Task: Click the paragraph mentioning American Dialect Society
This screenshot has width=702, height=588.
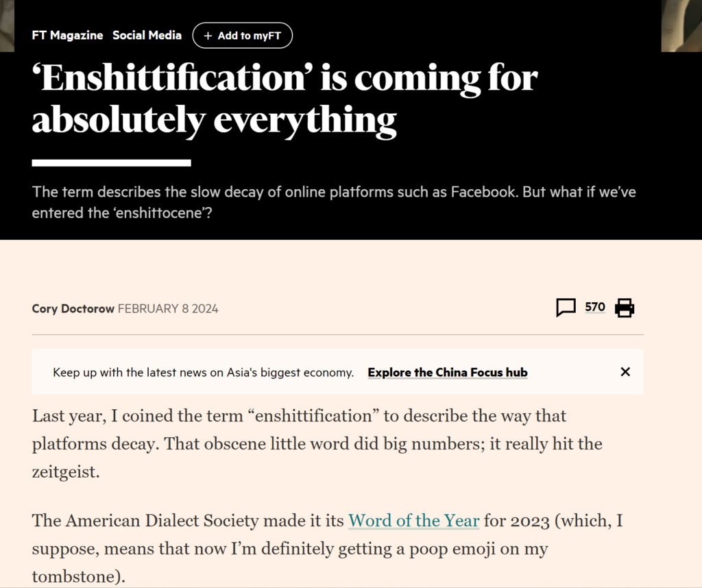Action: tap(327, 548)
